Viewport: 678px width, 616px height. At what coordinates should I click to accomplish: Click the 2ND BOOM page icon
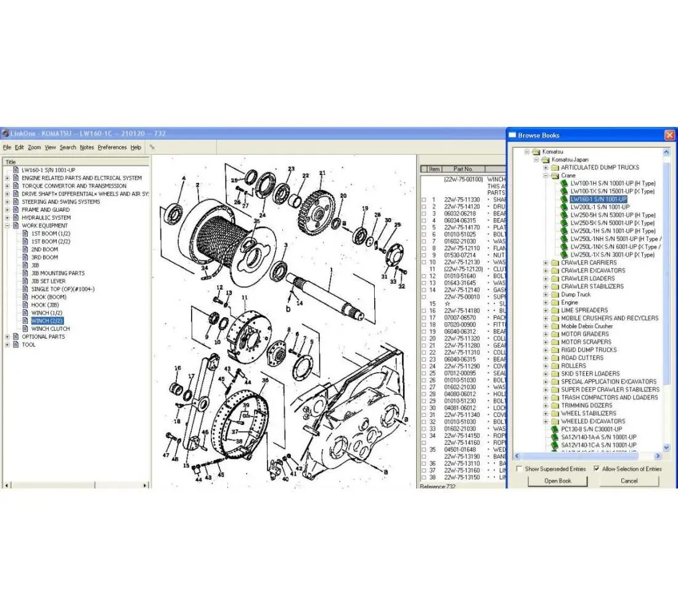(x=25, y=249)
